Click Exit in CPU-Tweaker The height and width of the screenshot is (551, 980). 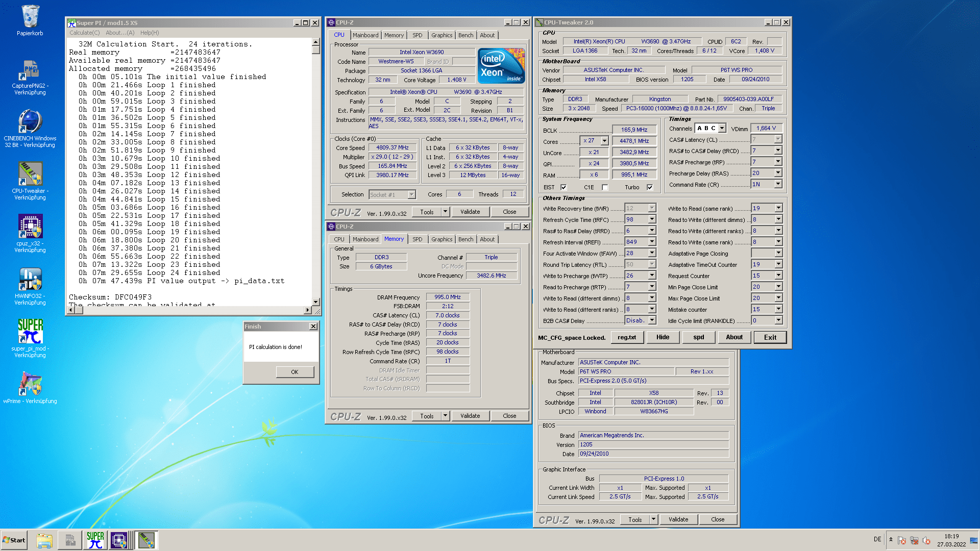pos(770,337)
